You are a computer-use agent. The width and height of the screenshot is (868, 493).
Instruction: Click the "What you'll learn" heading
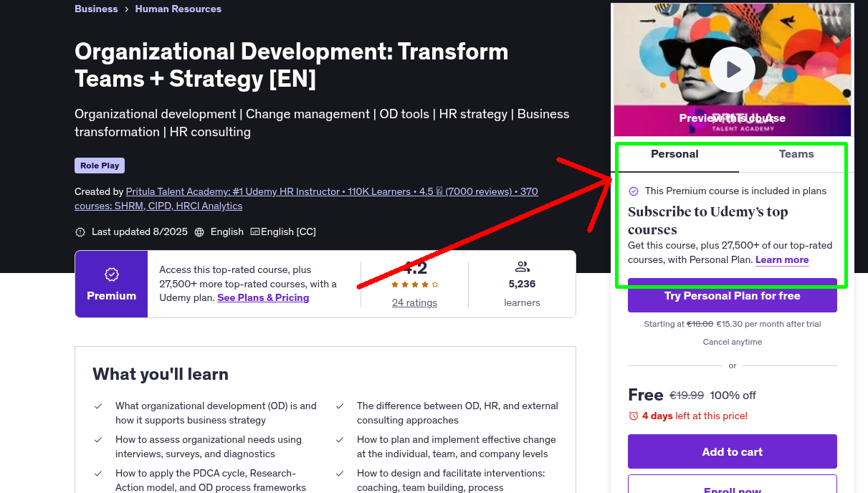(x=161, y=374)
